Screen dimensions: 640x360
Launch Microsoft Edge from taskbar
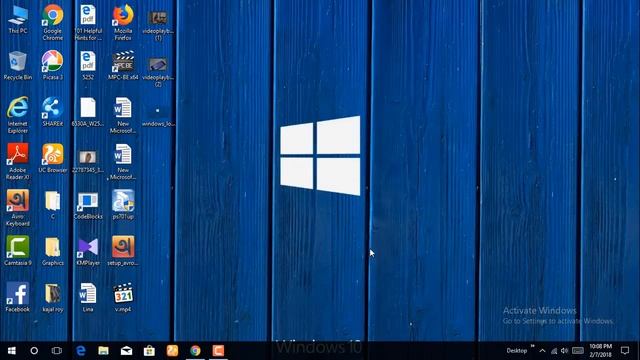click(x=81, y=351)
